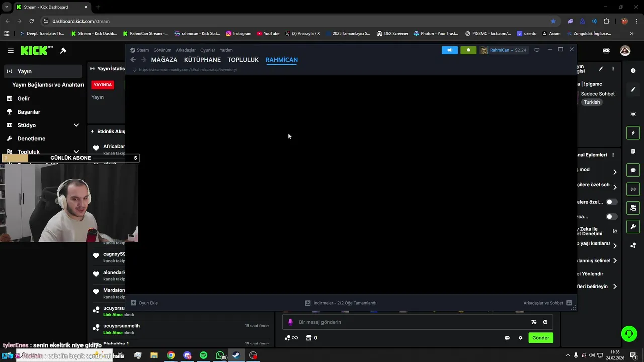The height and width of the screenshot is (362, 644).
Task: Expand 'özel soh' channel action arrow
Action: 615,187
